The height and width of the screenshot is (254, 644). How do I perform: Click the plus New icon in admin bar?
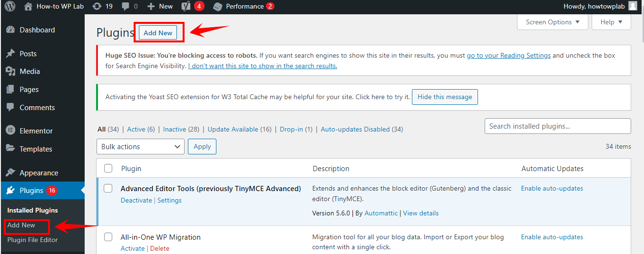151,6
